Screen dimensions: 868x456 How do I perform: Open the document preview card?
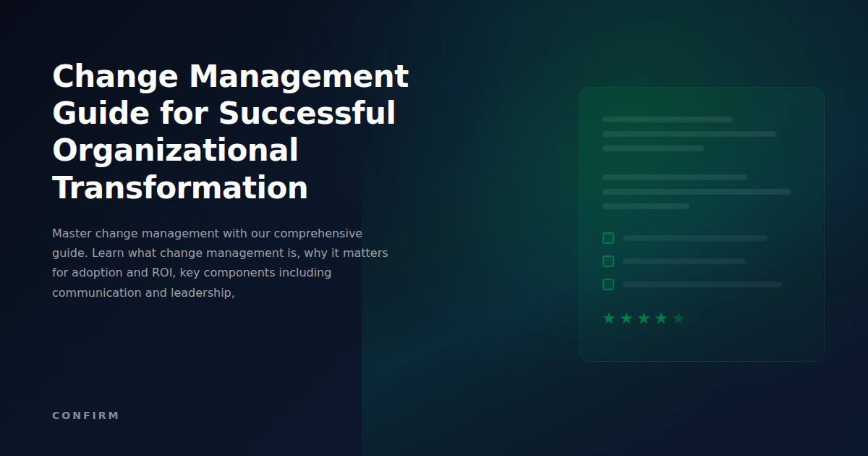coord(702,223)
